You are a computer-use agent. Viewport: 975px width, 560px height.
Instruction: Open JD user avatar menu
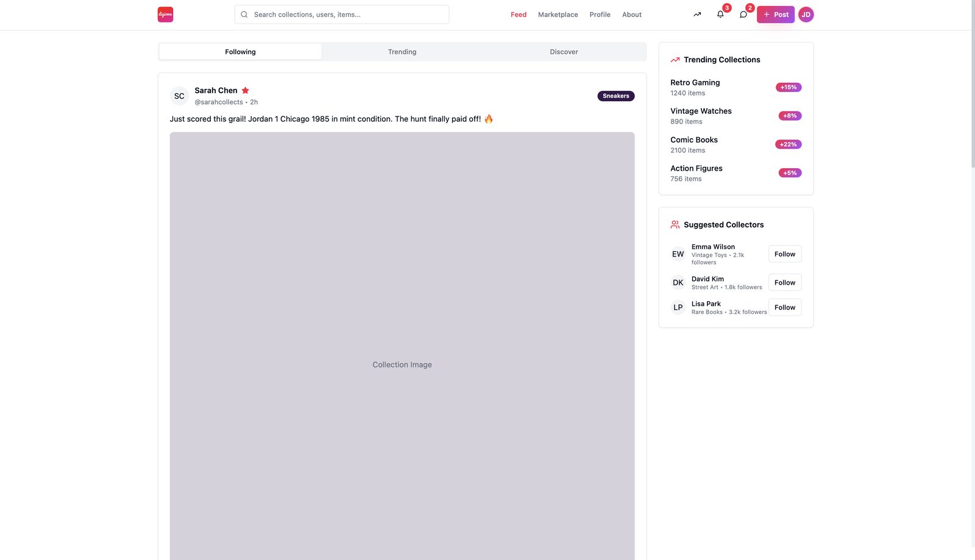(x=806, y=15)
